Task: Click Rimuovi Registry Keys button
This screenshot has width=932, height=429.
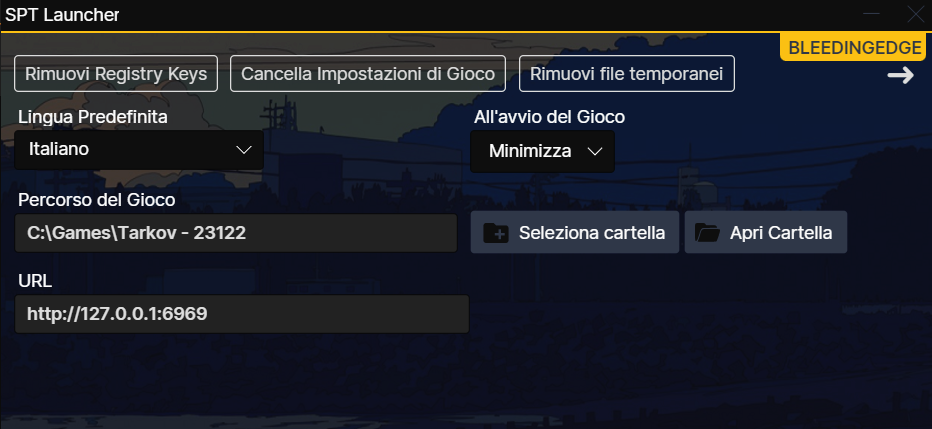Action: [116, 74]
